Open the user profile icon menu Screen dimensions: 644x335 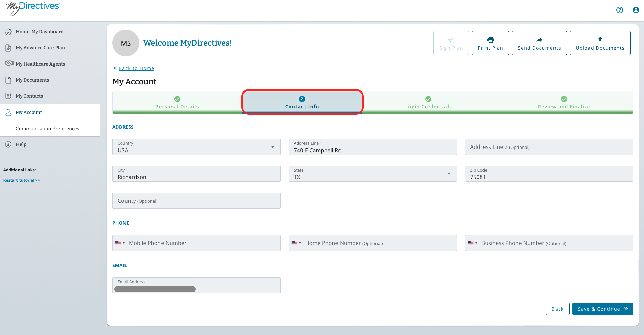(x=636, y=10)
